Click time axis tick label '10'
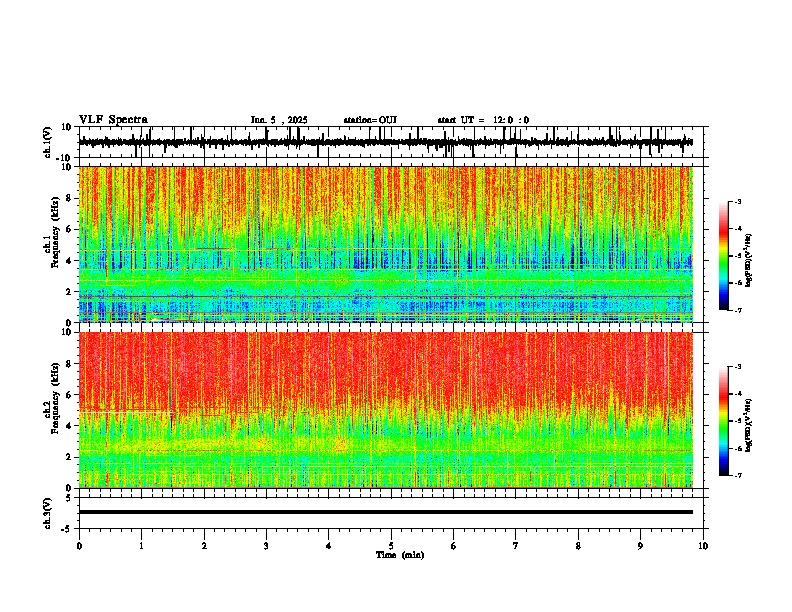The image size is (792, 612). (703, 546)
